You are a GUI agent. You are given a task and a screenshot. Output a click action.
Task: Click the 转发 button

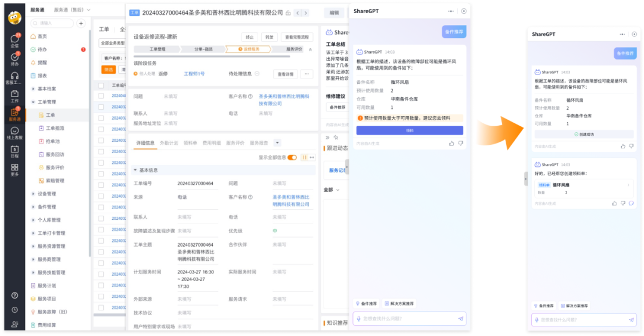[270, 38]
